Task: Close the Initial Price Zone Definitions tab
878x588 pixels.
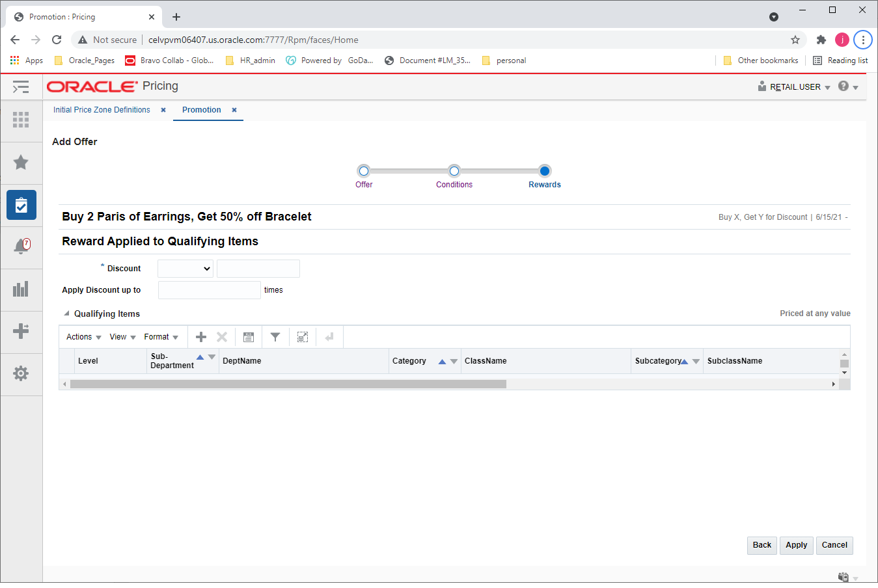Action: 163,110
